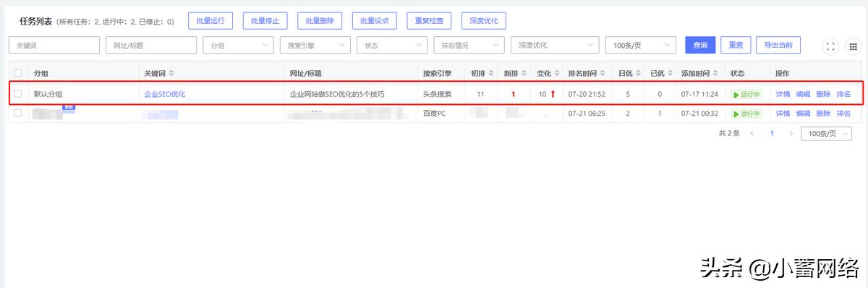This screenshot has width=868, height=288.
Task: Click the 批量停止 button
Action: pyautogui.click(x=265, y=21)
